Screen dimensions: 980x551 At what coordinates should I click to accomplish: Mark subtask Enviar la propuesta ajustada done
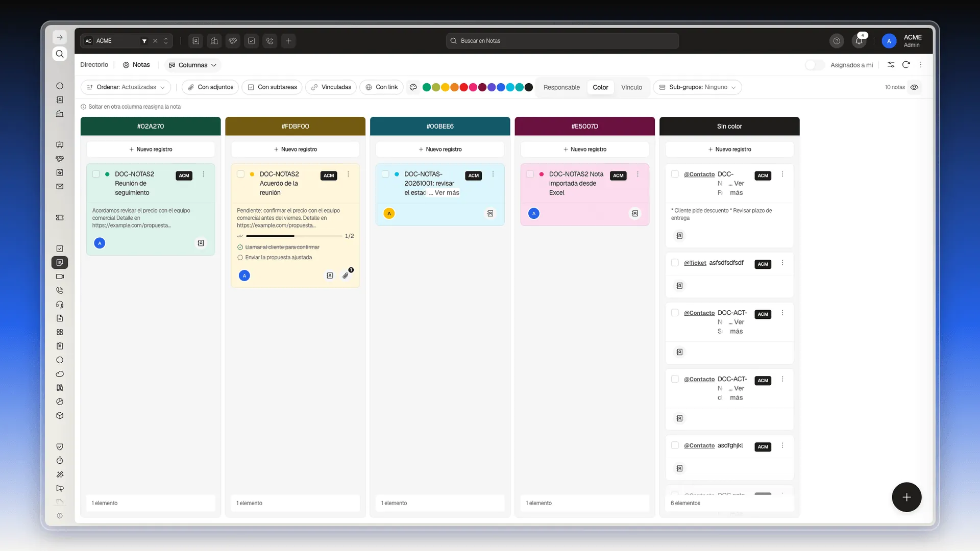240,258
